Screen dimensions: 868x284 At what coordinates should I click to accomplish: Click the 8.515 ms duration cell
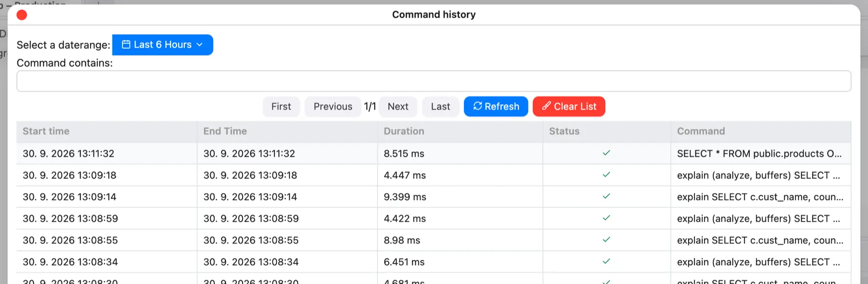pos(460,154)
